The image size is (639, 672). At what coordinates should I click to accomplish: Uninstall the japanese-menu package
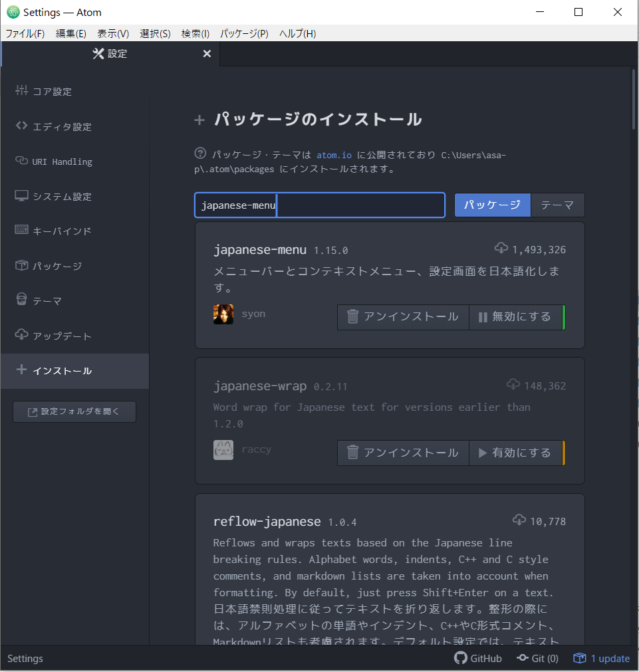pyautogui.click(x=403, y=317)
